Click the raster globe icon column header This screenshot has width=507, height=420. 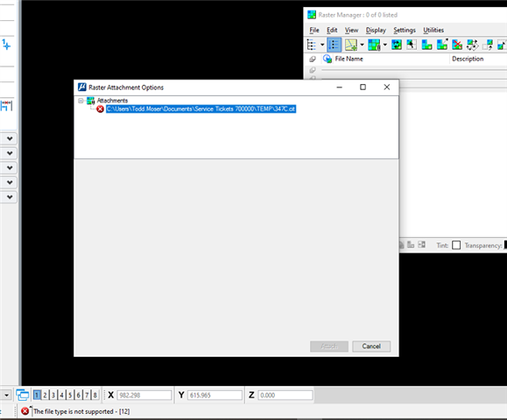pos(327,59)
